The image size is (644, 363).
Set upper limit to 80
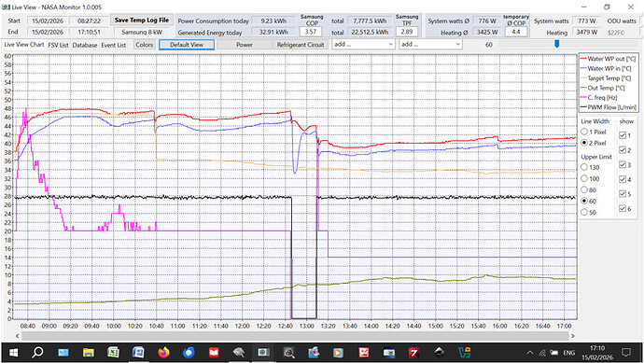click(x=584, y=189)
